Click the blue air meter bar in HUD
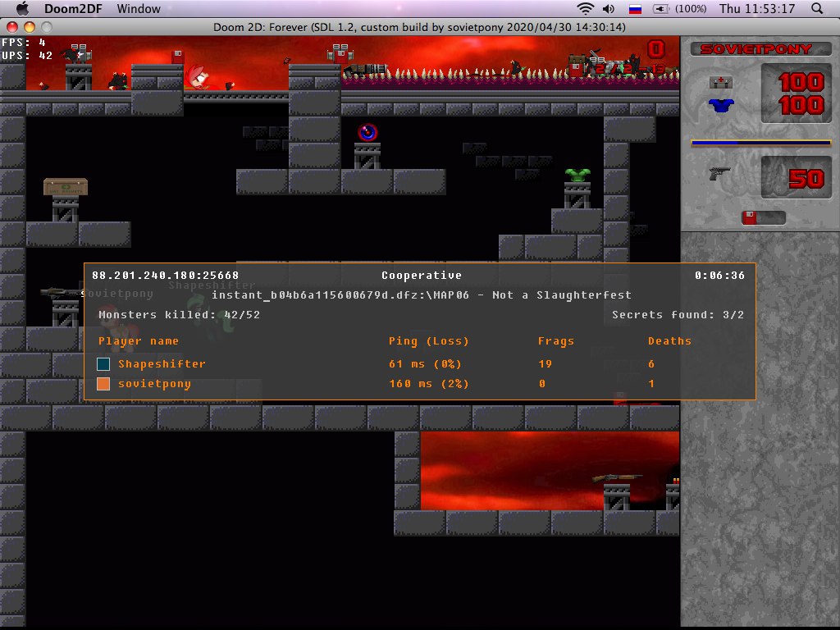This screenshot has height=630, width=840. [760, 143]
